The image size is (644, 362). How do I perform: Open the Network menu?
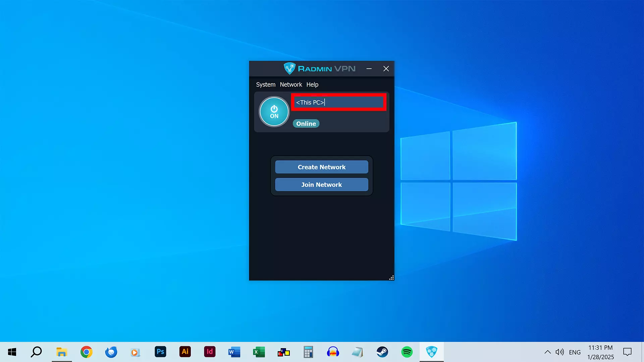(x=290, y=84)
